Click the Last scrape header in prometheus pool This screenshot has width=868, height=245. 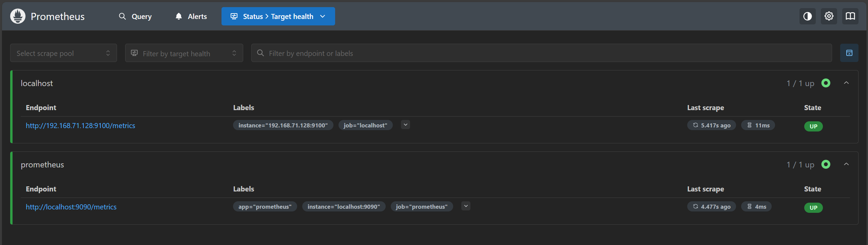(706, 189)
